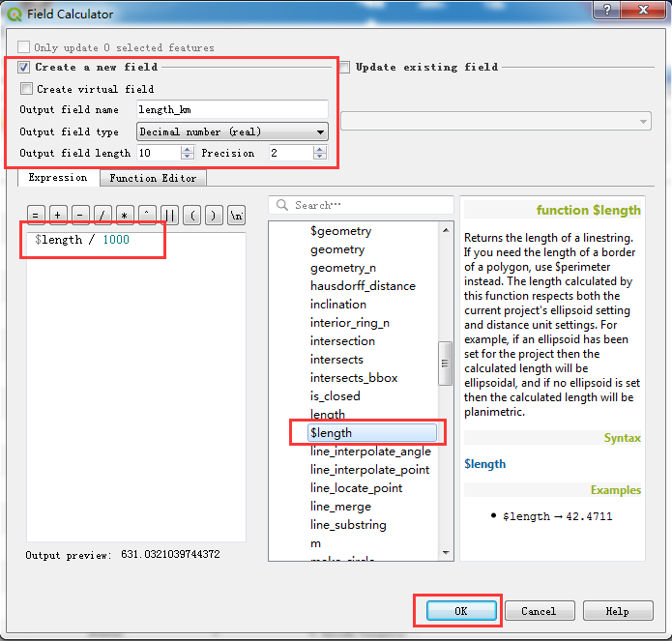Image resolution: width=672 pixels, height=641 pixels.
Task: Switch to the Function Editor tab
Action: (153, 178)
